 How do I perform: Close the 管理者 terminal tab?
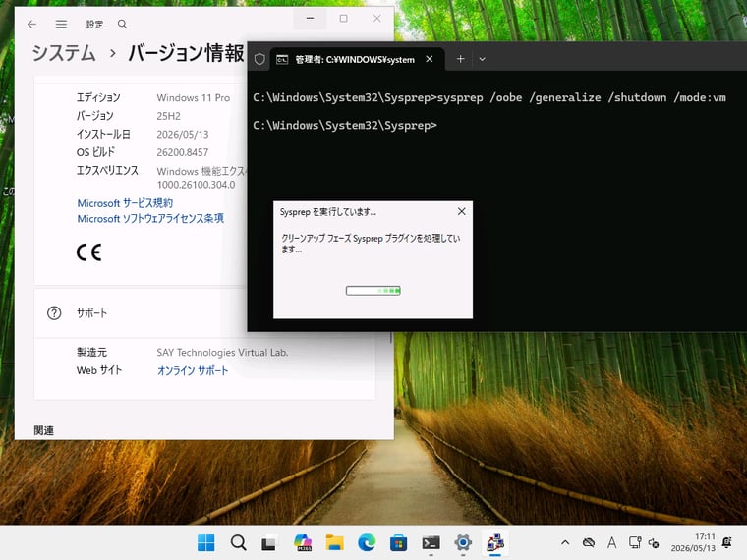[x=430, y=59]
